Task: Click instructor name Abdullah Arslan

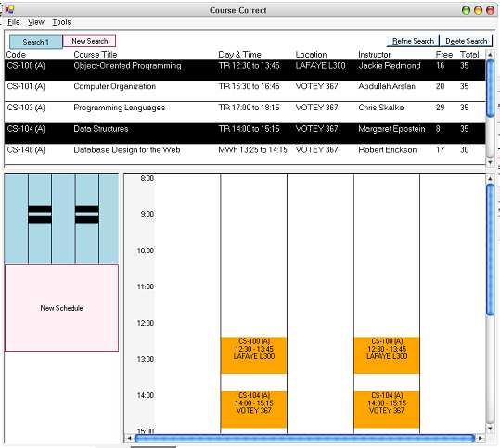Action: (387, 87)
